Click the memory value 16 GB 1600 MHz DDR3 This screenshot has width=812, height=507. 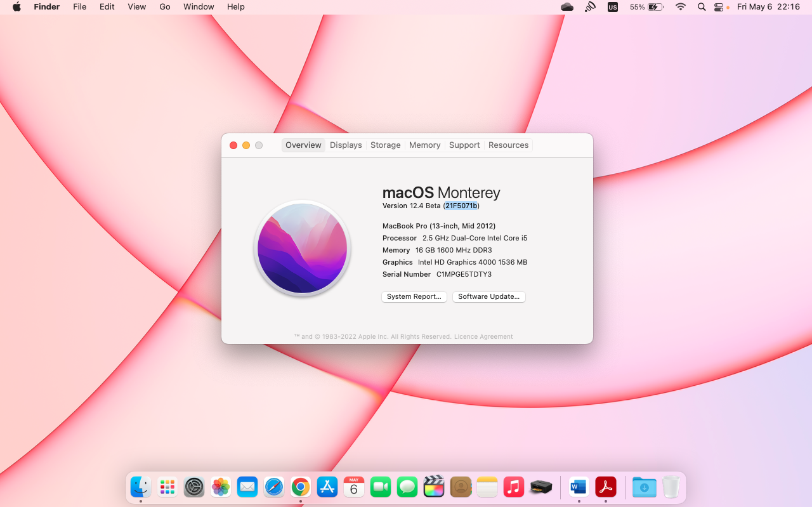click(x=454, y=251)
